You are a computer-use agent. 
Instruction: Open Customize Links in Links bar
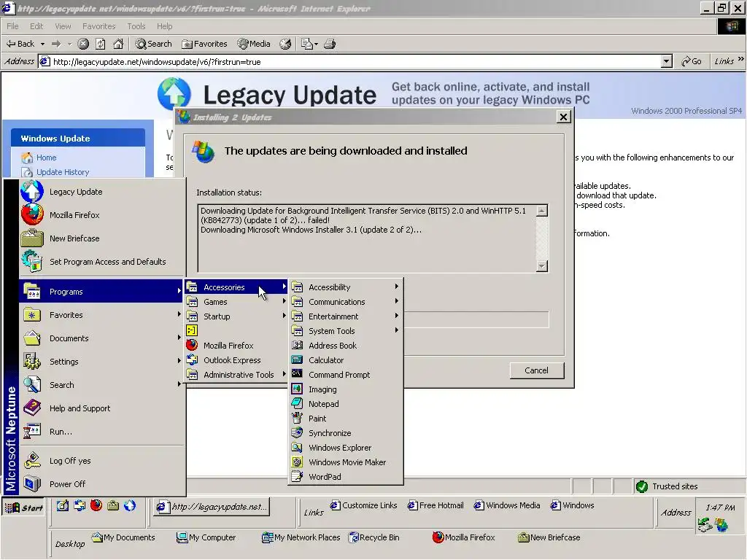click(363, 505)
